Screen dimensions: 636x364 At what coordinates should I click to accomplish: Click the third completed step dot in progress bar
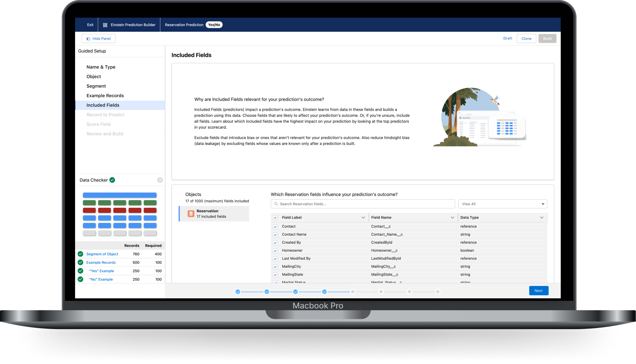pyautogui.click(x=295, y=292)
